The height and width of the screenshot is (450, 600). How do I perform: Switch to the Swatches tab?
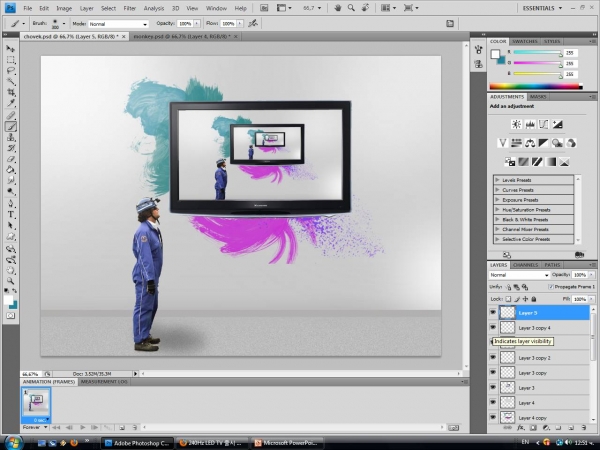[525, 41]
